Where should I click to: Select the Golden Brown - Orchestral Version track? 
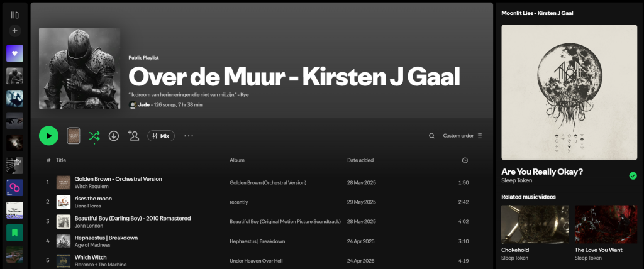[118, 178]
